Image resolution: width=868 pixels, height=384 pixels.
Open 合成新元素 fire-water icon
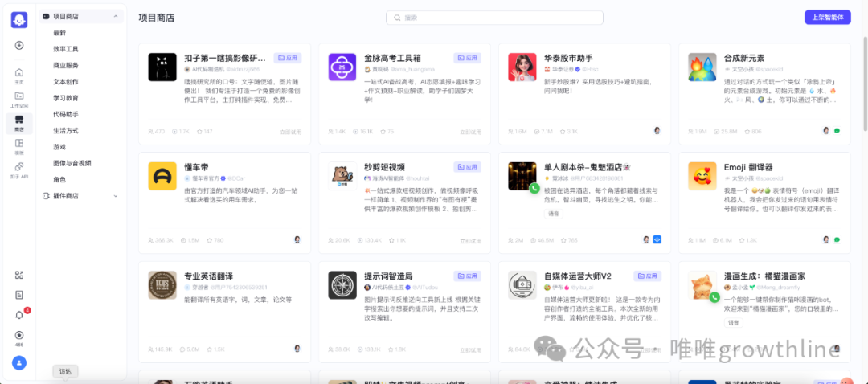[702, 67]
